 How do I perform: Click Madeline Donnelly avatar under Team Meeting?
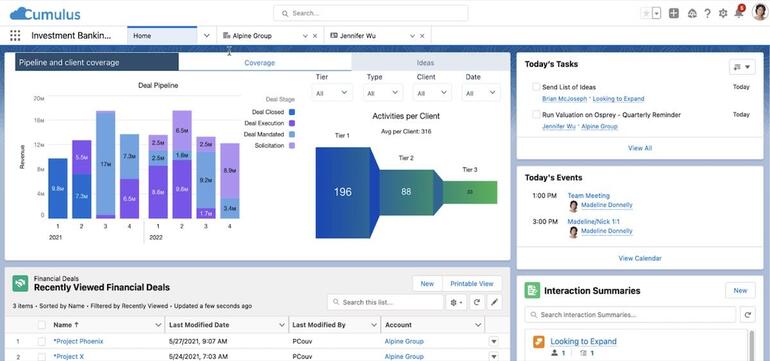(x=573, y=206)
